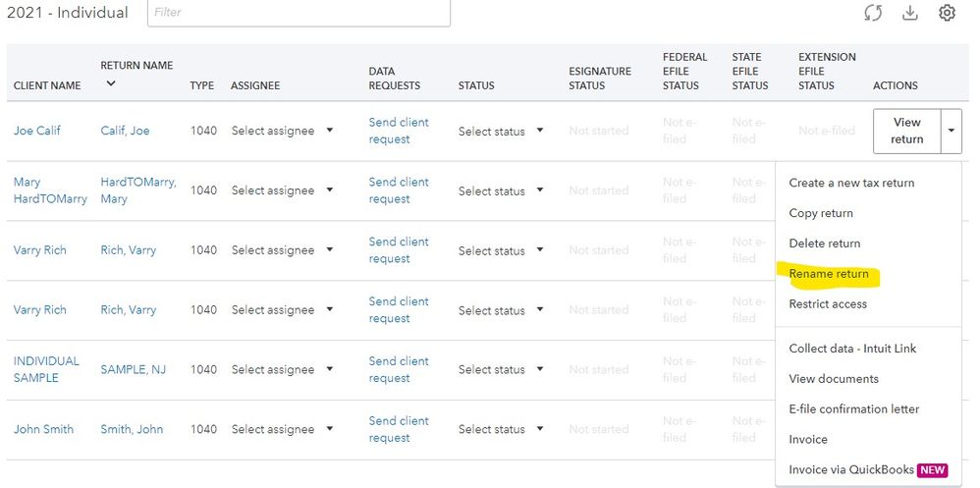
Task: Select Invoice via QuickBooks option
Action: (852, 469)
